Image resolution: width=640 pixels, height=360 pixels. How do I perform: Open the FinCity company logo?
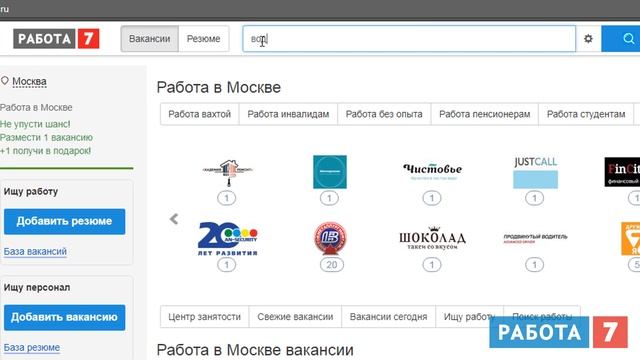pyautogui.click(x=622, y=172)
